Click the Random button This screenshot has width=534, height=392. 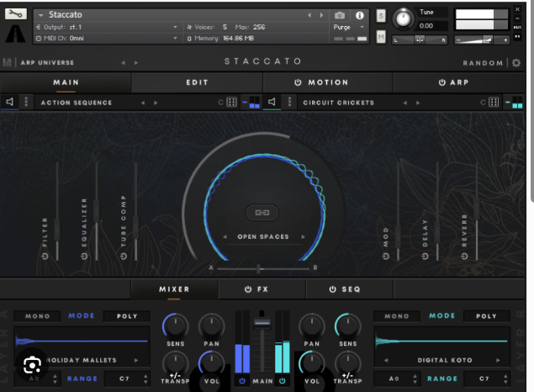coord(483,63)
